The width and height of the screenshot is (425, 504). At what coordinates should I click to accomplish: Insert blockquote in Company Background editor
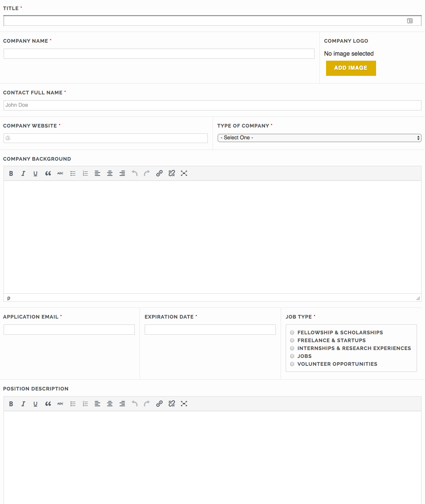point(48,173)
